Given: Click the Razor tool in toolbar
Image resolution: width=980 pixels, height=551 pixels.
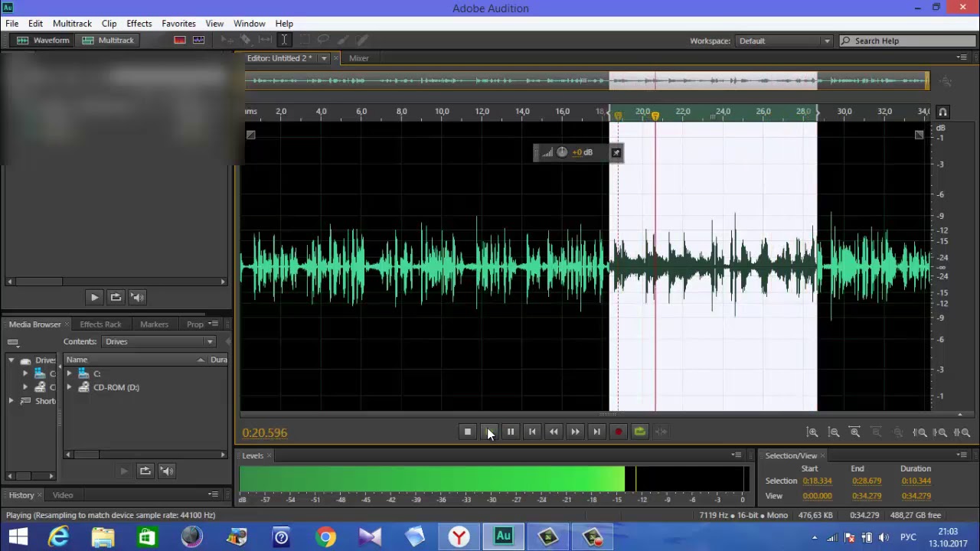Looking at the screenshot, I should (x=246, y=41).
